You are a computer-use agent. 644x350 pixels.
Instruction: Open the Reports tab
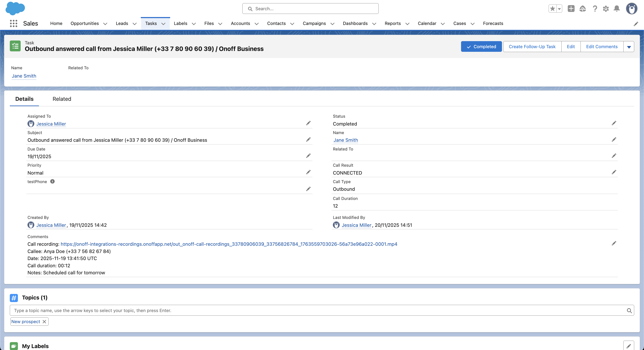[393, 23]
